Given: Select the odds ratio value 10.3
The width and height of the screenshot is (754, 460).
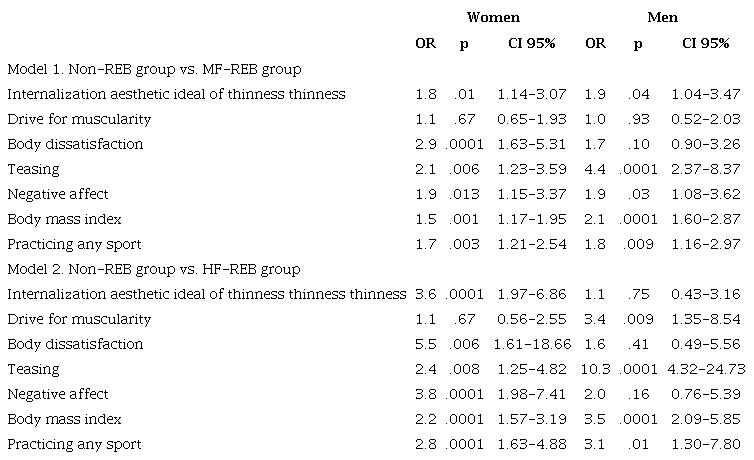Looking at the screenshot, I should (595, 369).
